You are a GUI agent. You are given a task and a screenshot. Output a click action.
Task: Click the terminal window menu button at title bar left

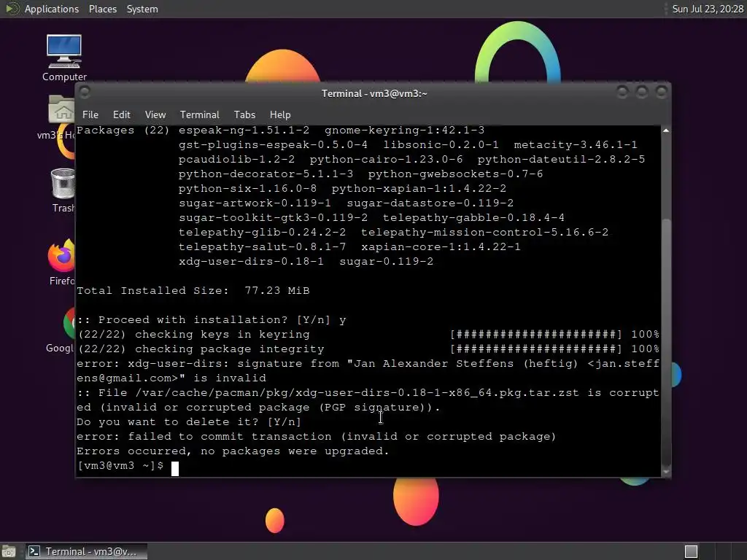click(85, 92)
